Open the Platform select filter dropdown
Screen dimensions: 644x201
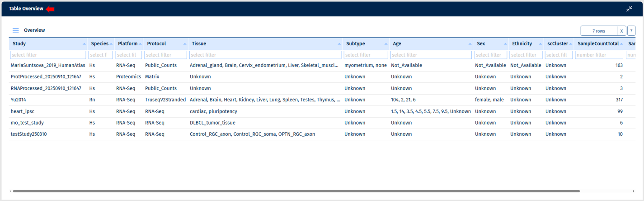tap(129, 55)
